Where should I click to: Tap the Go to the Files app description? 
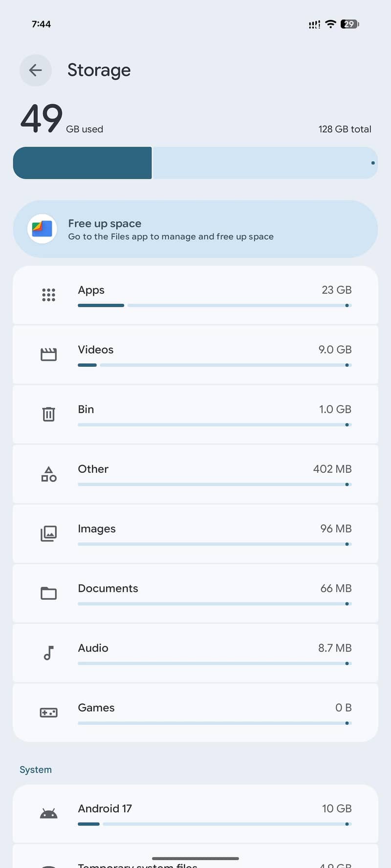[171, 236]
